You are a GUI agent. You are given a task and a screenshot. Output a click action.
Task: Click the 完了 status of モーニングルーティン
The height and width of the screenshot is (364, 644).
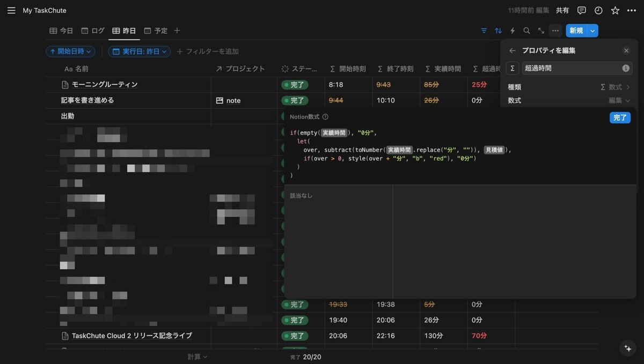(295, 85)
